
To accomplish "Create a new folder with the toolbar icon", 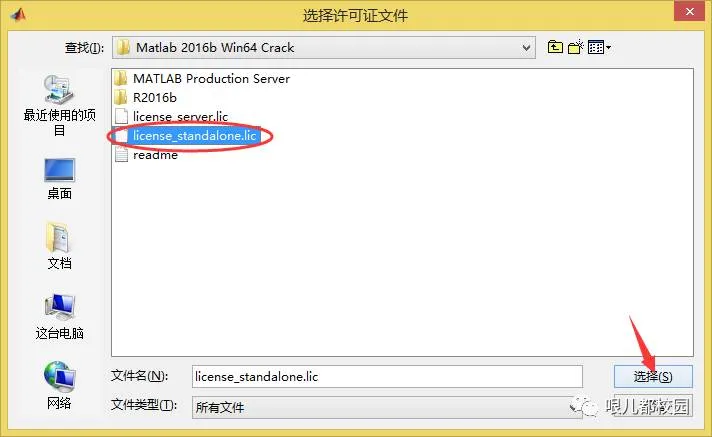I will coord(575,47).
